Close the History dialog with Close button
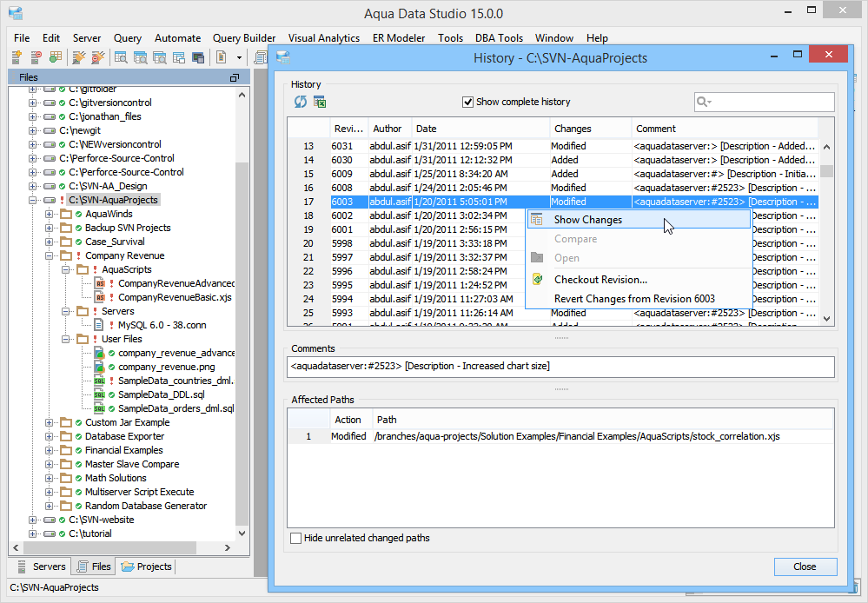This screenshot has height=603, width=868. tap(805, 567)
